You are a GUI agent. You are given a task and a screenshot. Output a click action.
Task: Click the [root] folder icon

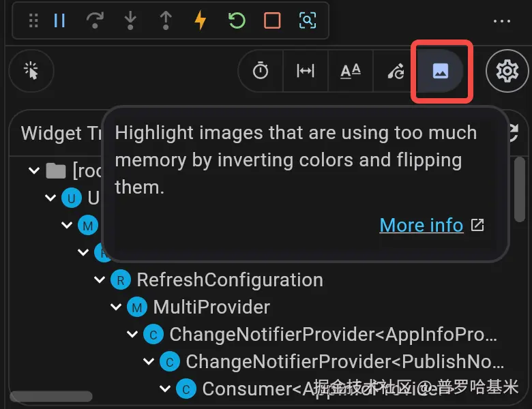(56, 170)
